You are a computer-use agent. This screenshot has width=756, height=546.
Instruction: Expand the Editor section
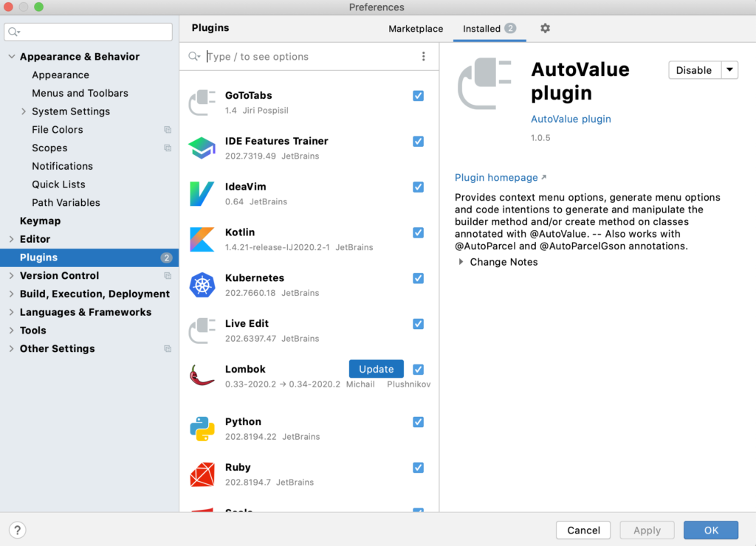12,239
